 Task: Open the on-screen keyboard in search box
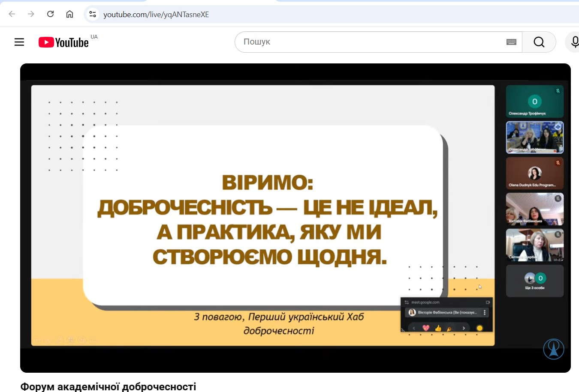[511, 42]
